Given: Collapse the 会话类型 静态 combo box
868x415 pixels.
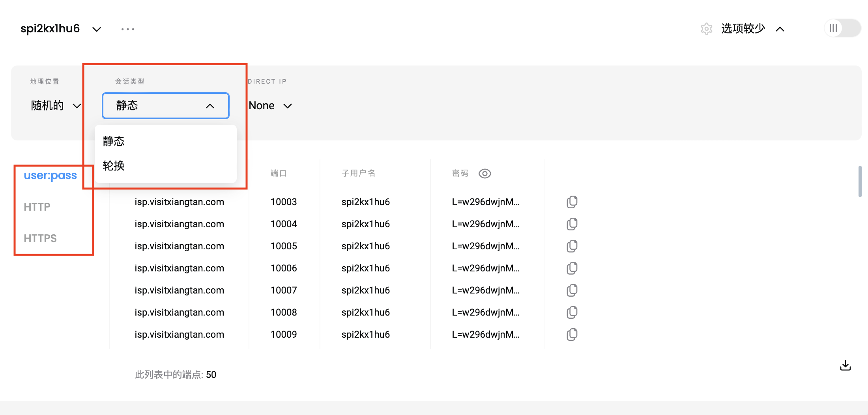Looking at the screenshot, I should [166, 106].
